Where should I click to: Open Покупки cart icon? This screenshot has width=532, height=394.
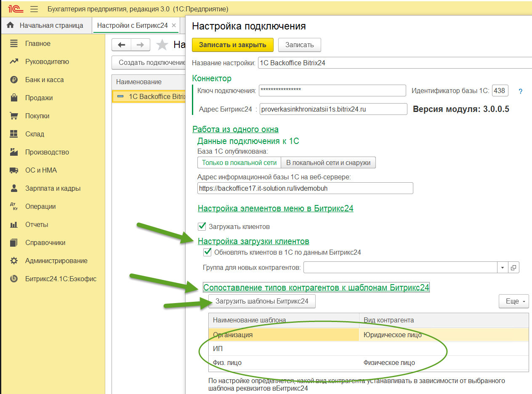[x=14, y=116]
